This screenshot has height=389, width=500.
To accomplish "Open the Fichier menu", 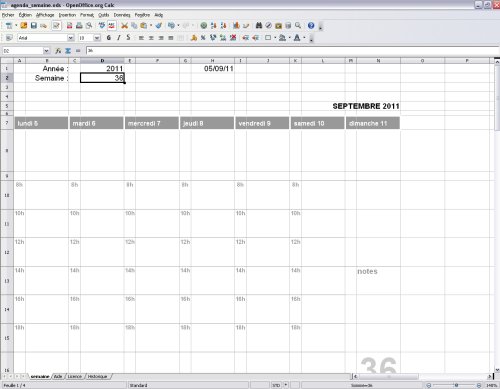I will (x=8, y=15).
